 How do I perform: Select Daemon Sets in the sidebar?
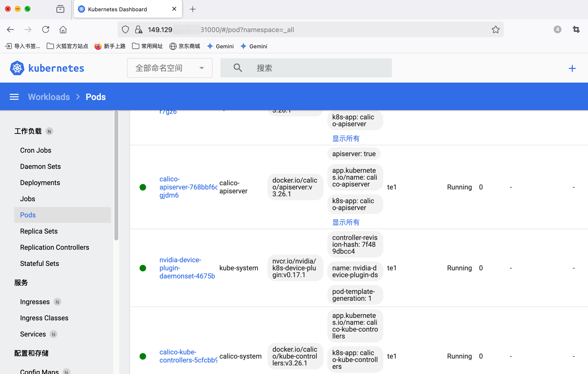tap(40, 166)
